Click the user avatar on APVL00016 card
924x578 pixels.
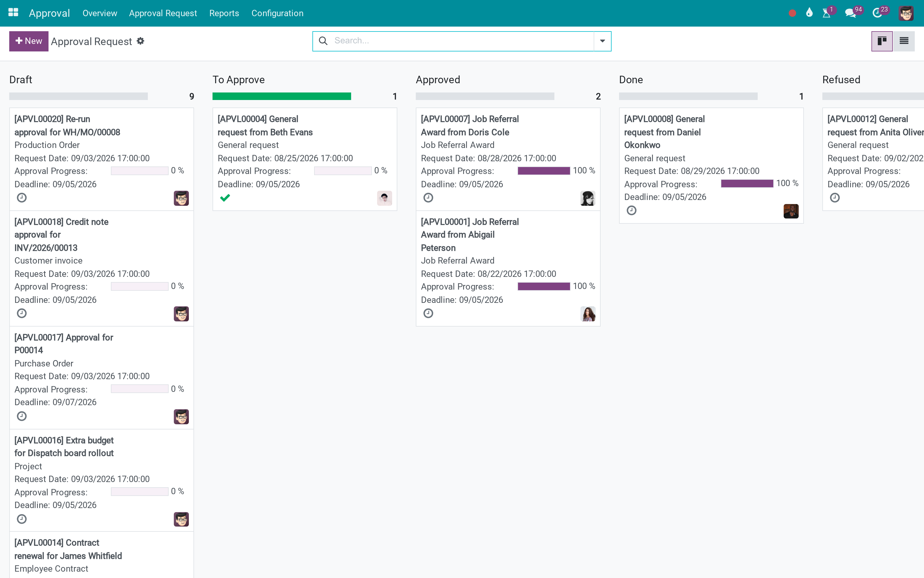click(x=181, y=520)
